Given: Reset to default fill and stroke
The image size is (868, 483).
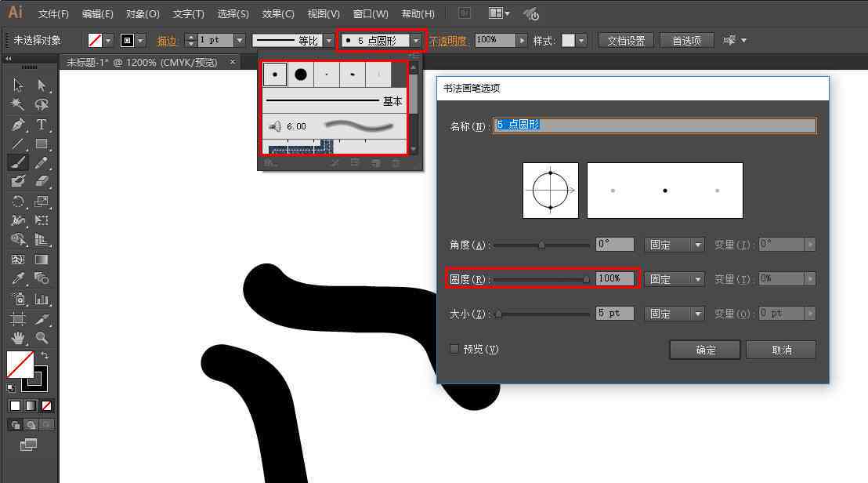Looking at the screenshot, I should coord(10,387).
